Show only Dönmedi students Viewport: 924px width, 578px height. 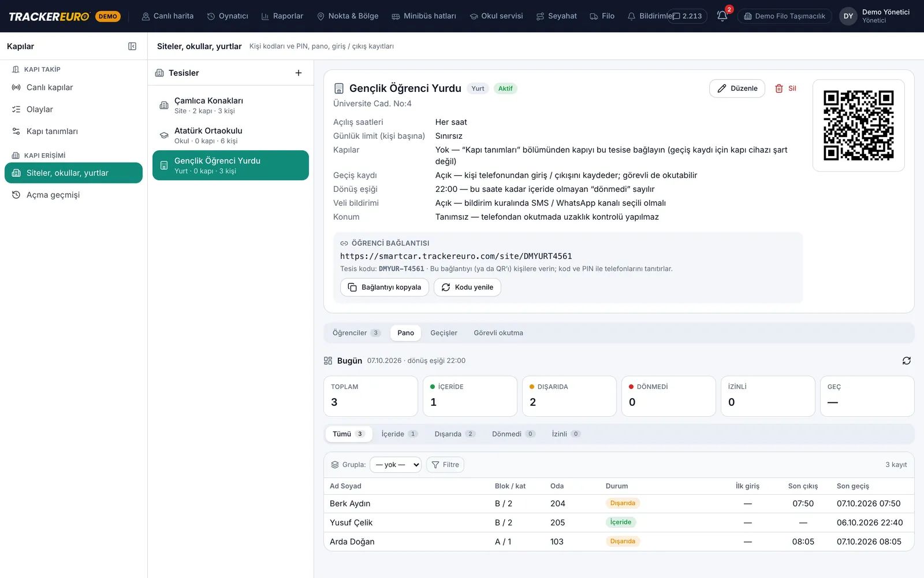click(x=513, y=434)
